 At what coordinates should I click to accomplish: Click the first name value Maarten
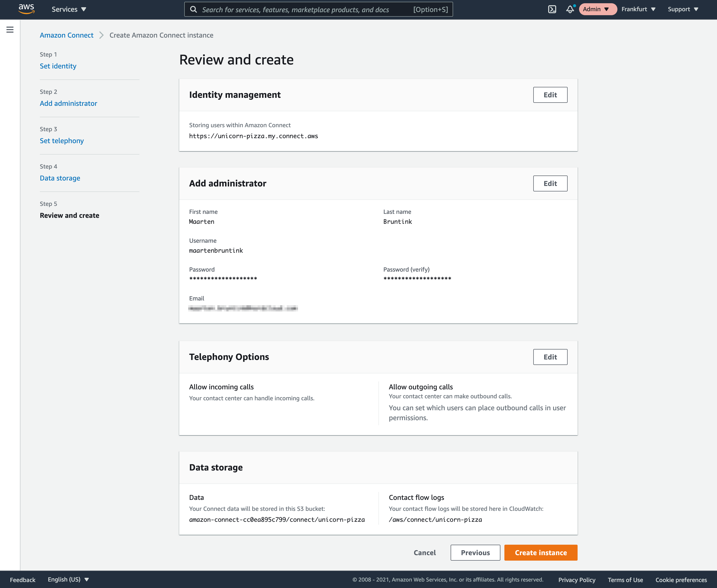point(201,222)
